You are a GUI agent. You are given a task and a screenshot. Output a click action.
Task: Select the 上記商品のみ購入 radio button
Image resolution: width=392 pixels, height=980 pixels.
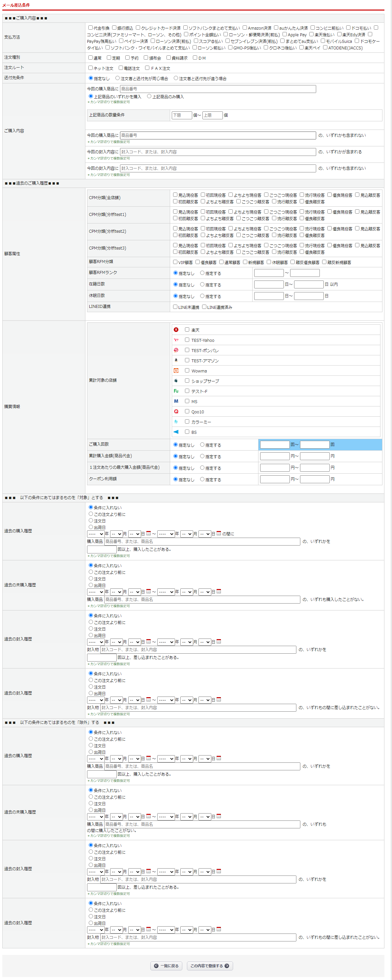(149, 96)
